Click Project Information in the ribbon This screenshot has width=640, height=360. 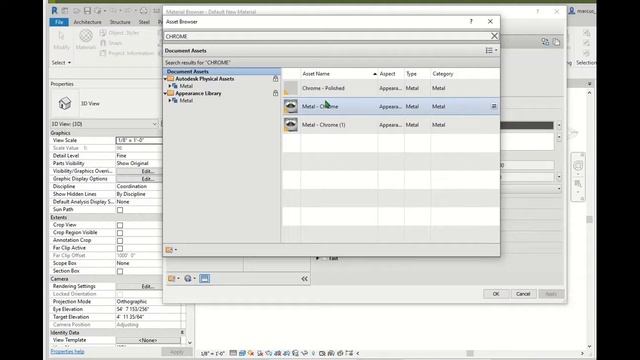(x=127, y=53)
